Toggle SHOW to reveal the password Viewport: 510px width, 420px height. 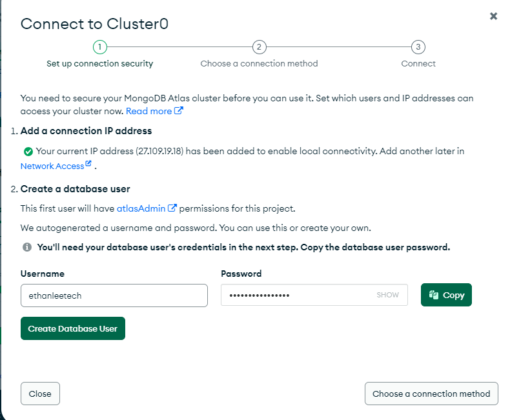pyautogui.click(x=388, y=295)
